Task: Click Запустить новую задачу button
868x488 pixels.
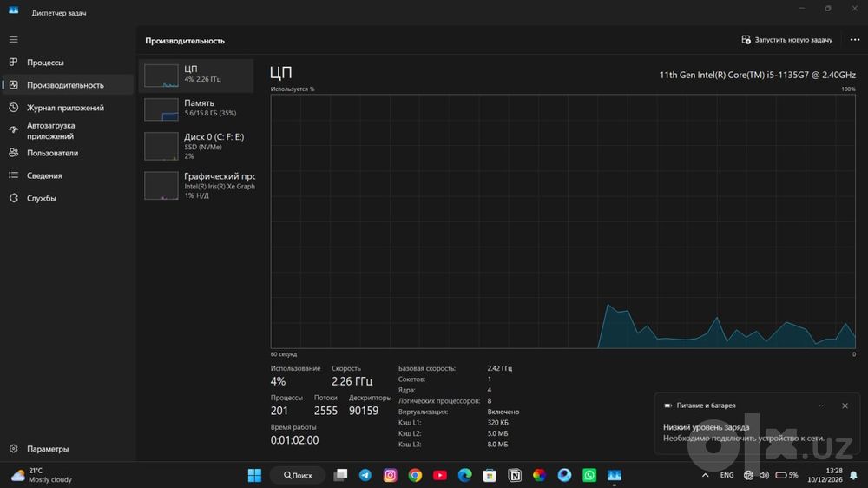Action: [786, 40]
